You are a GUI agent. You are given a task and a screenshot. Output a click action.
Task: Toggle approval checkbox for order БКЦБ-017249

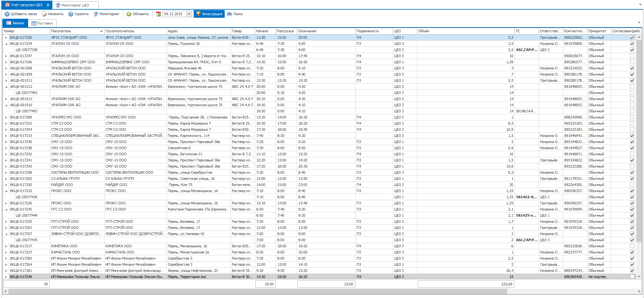632,277
